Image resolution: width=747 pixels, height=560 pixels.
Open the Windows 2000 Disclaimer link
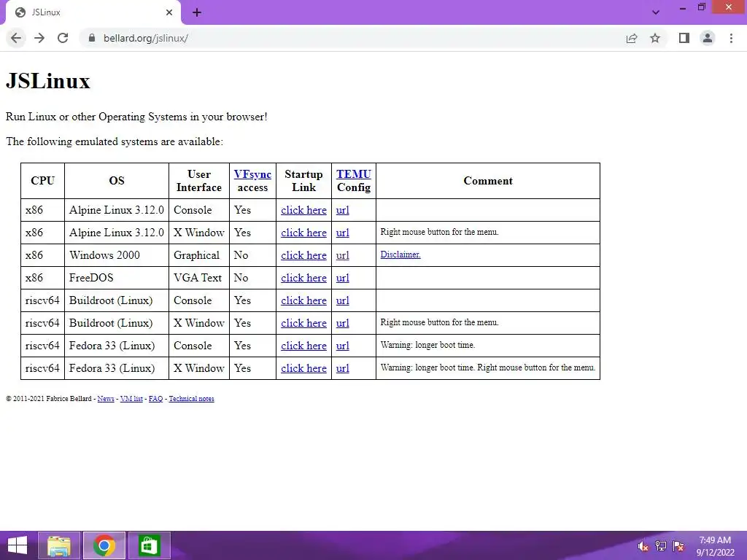[400, 254]
